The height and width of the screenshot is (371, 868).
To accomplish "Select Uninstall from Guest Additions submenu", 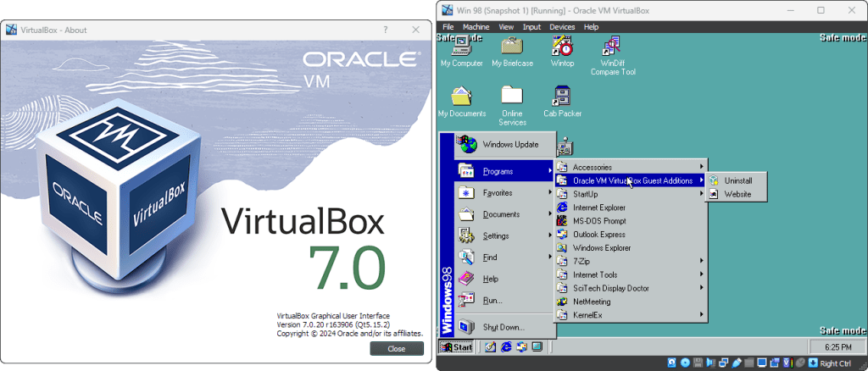I will [x=737, y=180].
